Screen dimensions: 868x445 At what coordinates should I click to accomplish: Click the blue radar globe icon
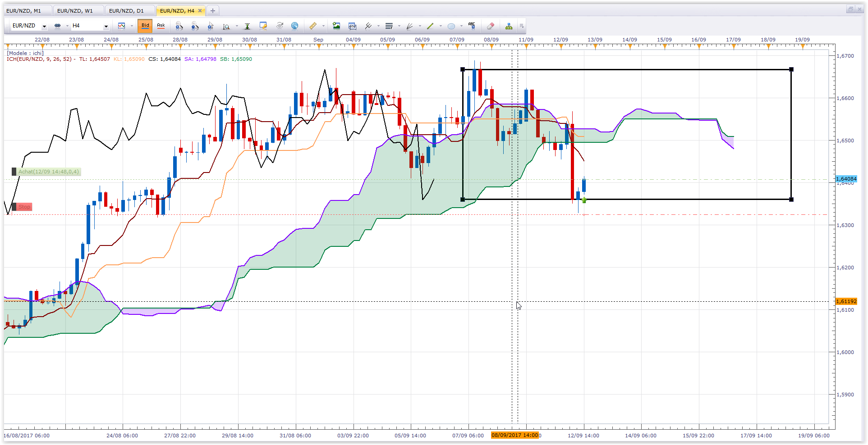click(295, 26)
